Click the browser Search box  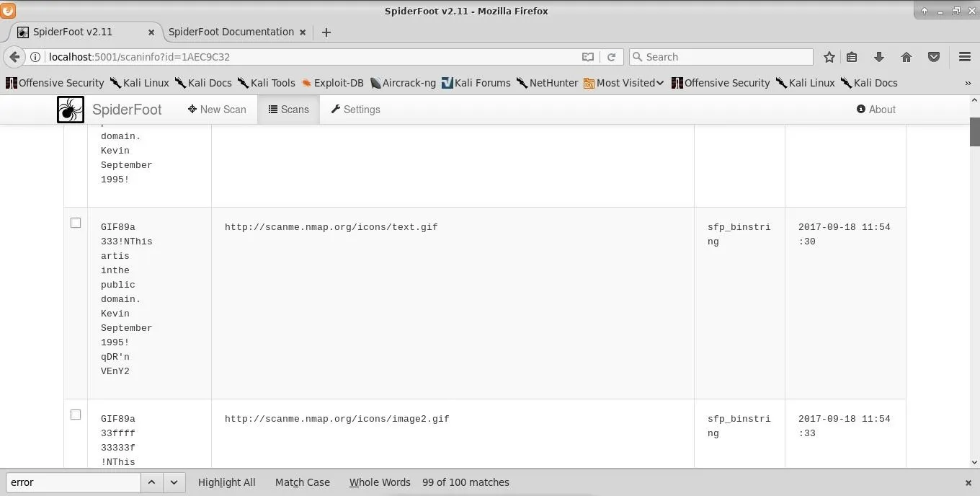click(721, 57)
